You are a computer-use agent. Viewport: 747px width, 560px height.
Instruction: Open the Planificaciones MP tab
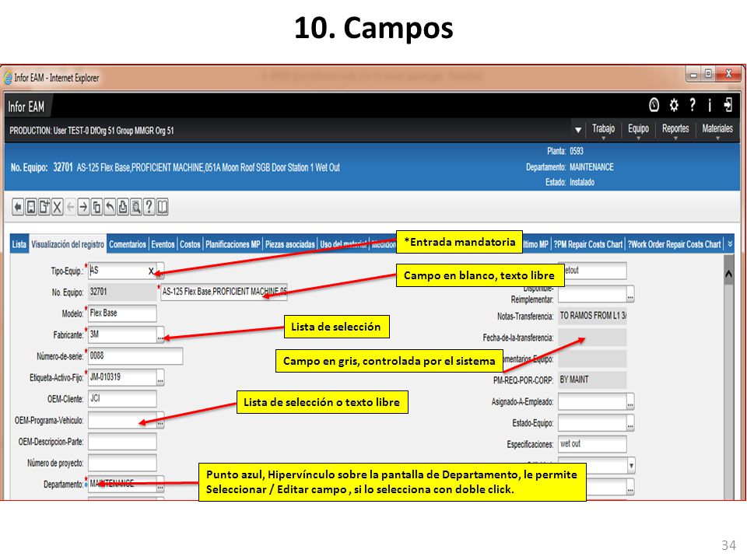(233, 244)
